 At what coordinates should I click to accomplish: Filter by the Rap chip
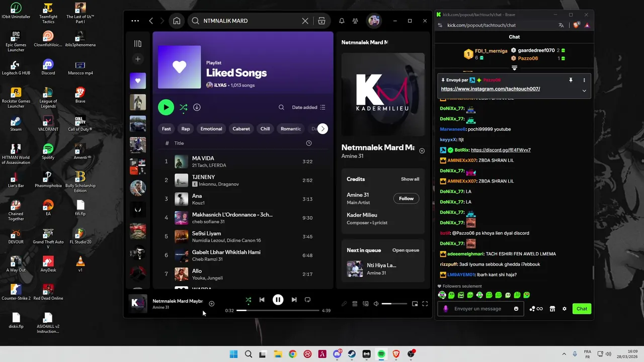[x=186, y=129]
